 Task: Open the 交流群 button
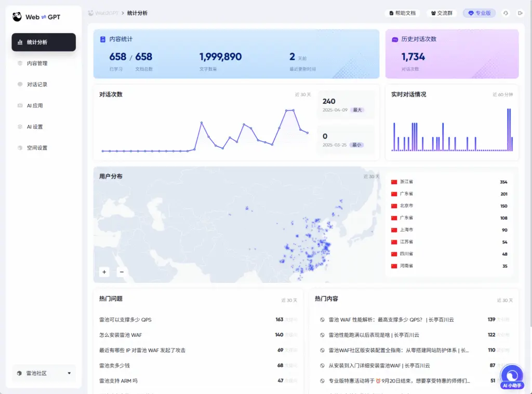coord(442,13)
